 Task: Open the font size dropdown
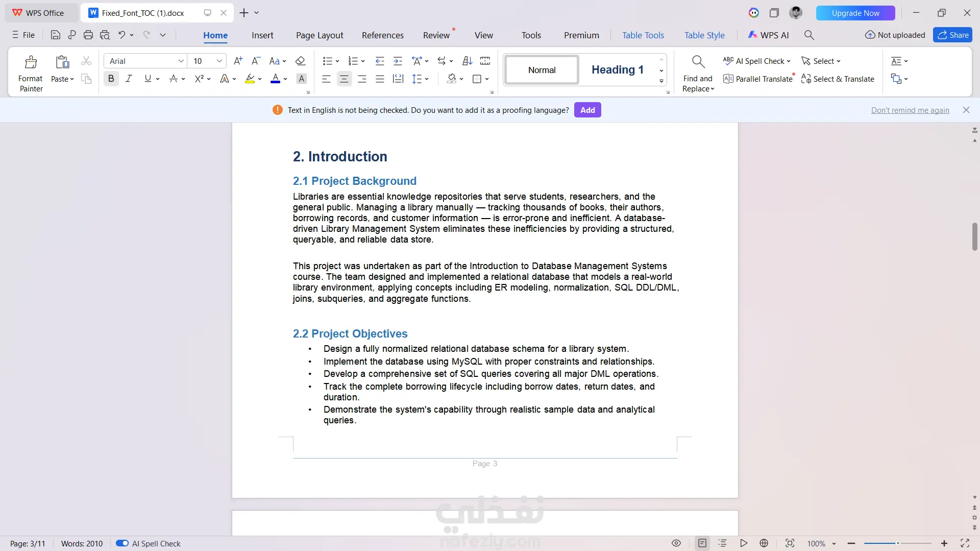coord(219,61)
